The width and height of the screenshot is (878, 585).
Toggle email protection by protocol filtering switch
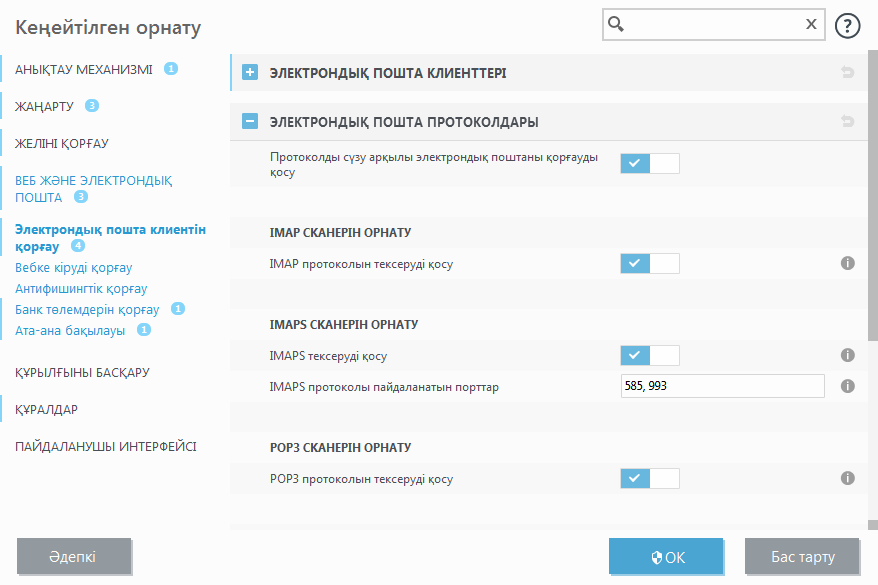pyautogui.click(x=649, y=163)
